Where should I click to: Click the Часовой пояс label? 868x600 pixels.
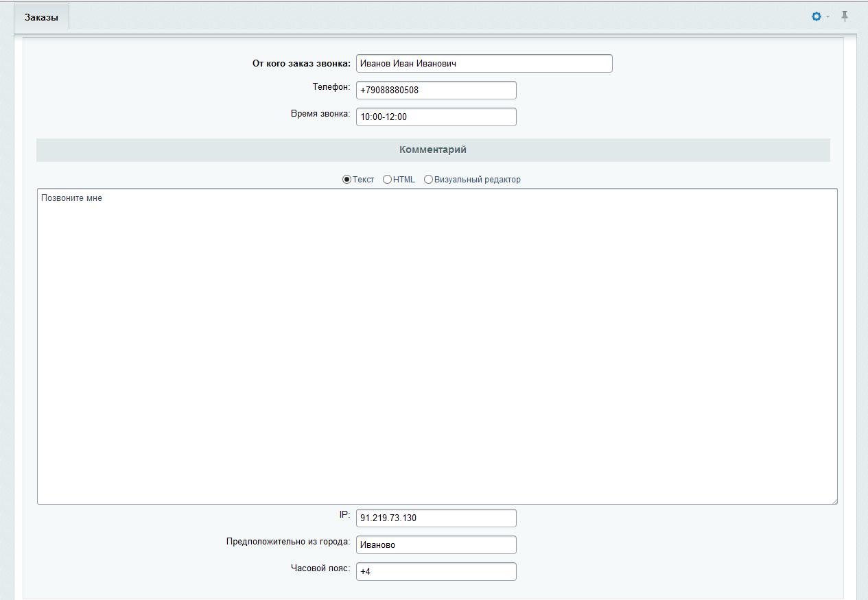[x=320, y=569]
